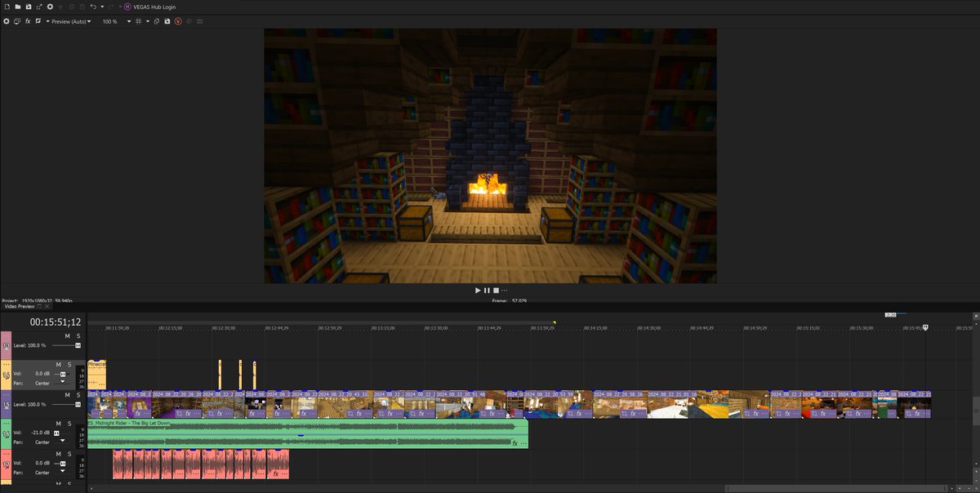980x493 pixels.
Task: Click the purple VEGAS Hub logo icon
Action: [127, 7]
